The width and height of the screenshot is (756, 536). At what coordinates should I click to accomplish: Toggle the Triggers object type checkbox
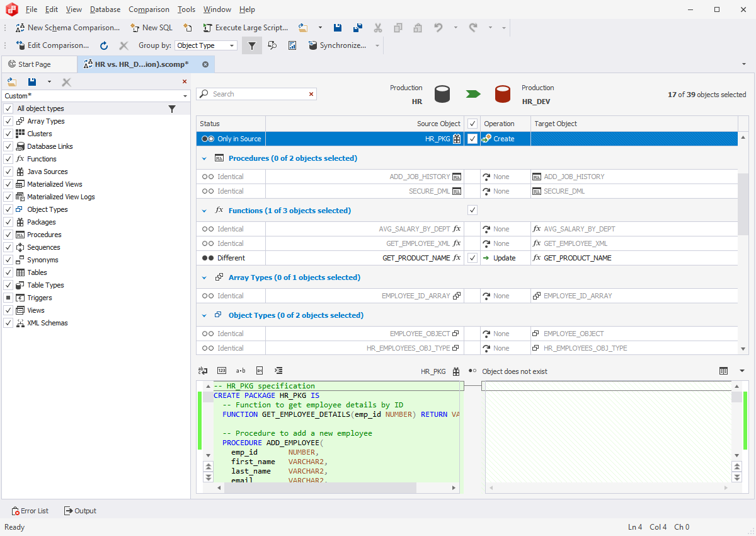[8, 298]
